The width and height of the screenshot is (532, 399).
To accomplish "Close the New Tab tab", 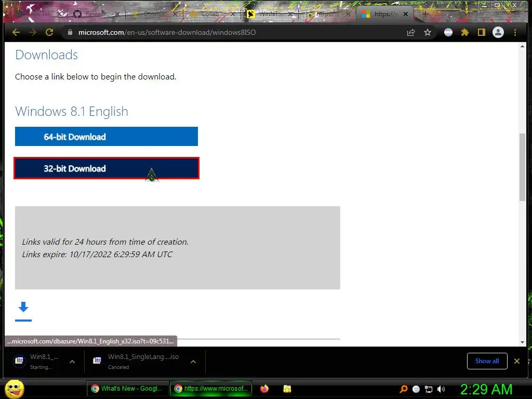I will 60,14.
